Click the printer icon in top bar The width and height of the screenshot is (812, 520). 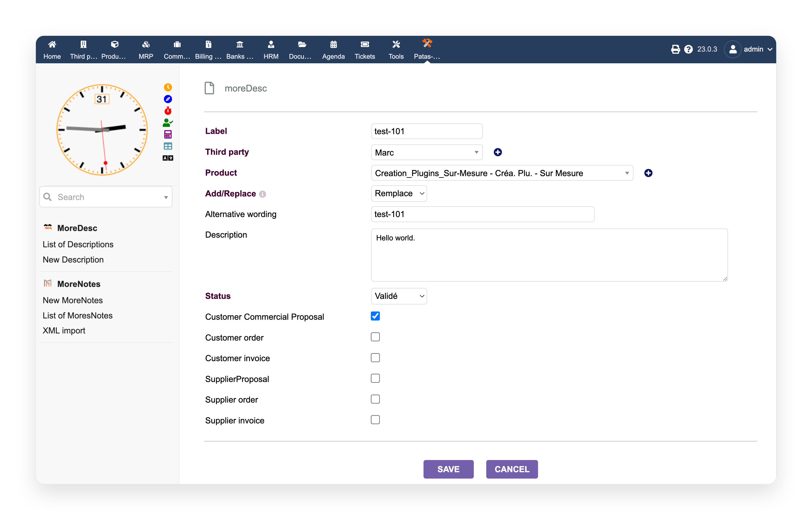click(x=675, y=49)
